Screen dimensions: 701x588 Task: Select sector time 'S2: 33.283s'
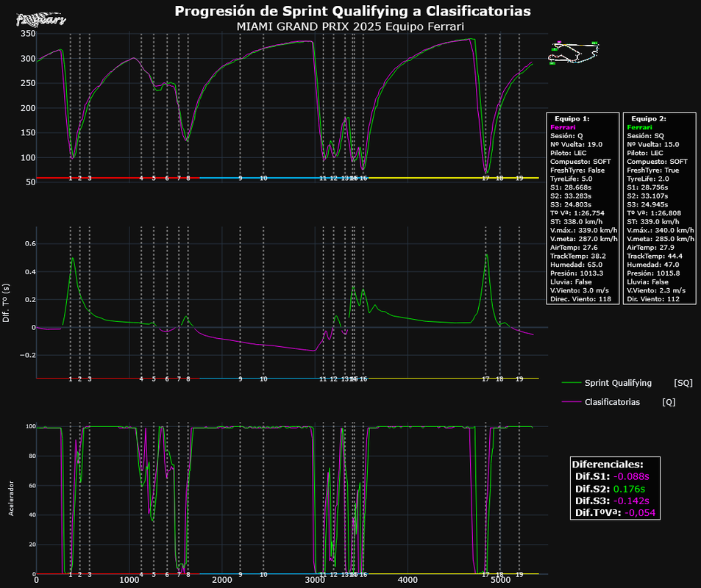point(571,196)
